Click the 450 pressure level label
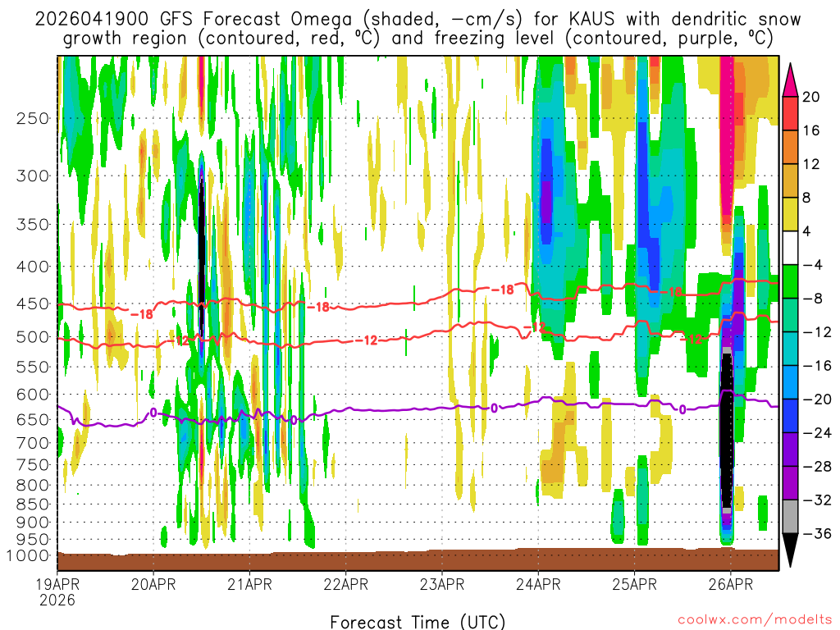Image resolution: width=840 pixels, height=630 pixels. click(x=33, y=304)
